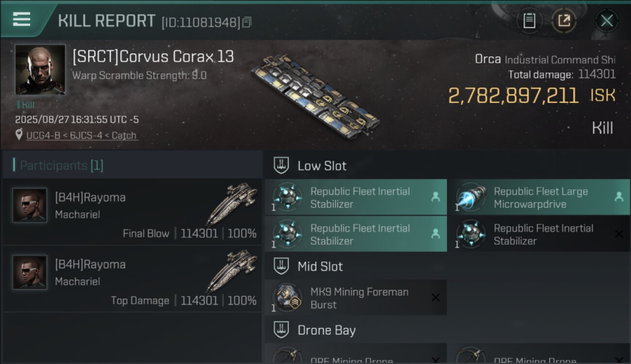Click the MK9 Mining Foreman Burst icon
This screenshot has width=631, height=364.
(288, 298)
